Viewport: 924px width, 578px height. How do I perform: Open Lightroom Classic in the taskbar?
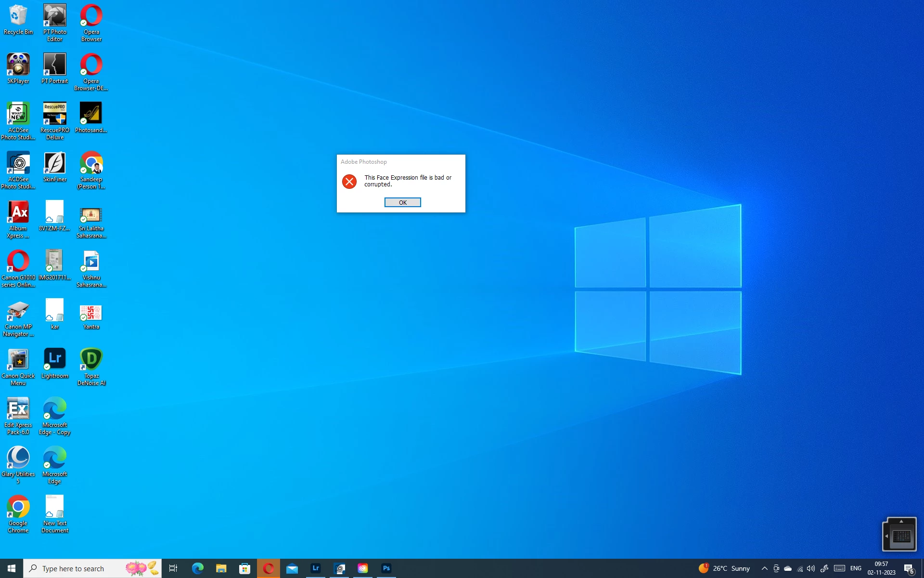tap(316, 568)
